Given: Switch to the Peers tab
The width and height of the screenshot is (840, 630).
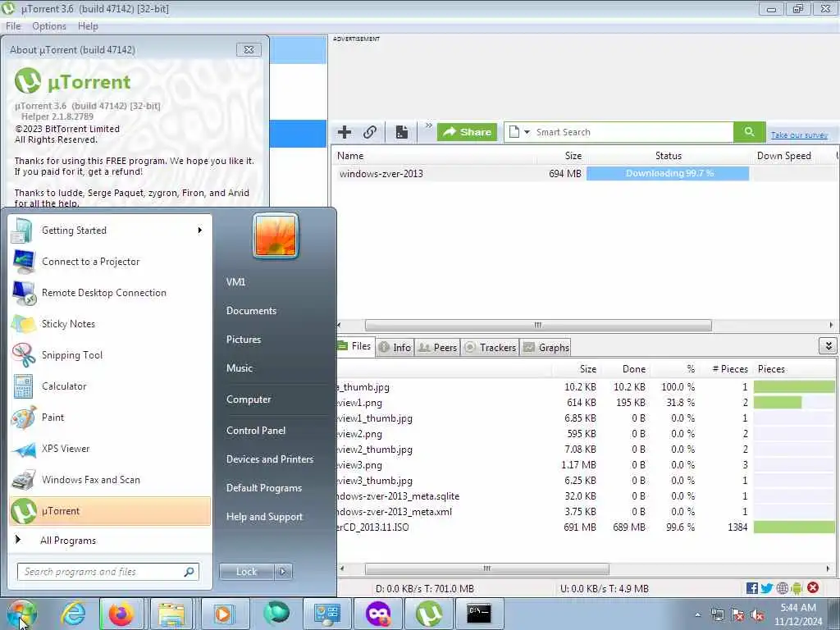Looking at the screenshot, I should [x=438, y=348].
